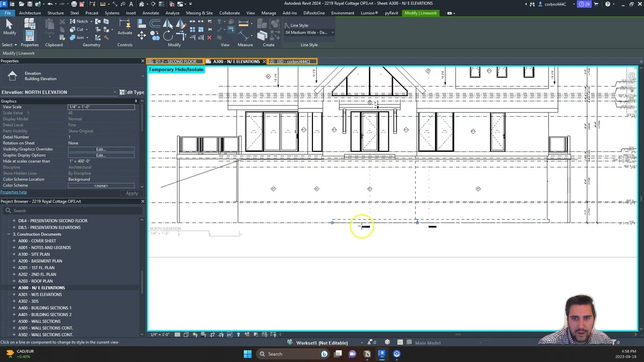Click the Text tool icon in quick access toolbar
The width and height of the screenshot is (644, 362).
click(131, 4)
